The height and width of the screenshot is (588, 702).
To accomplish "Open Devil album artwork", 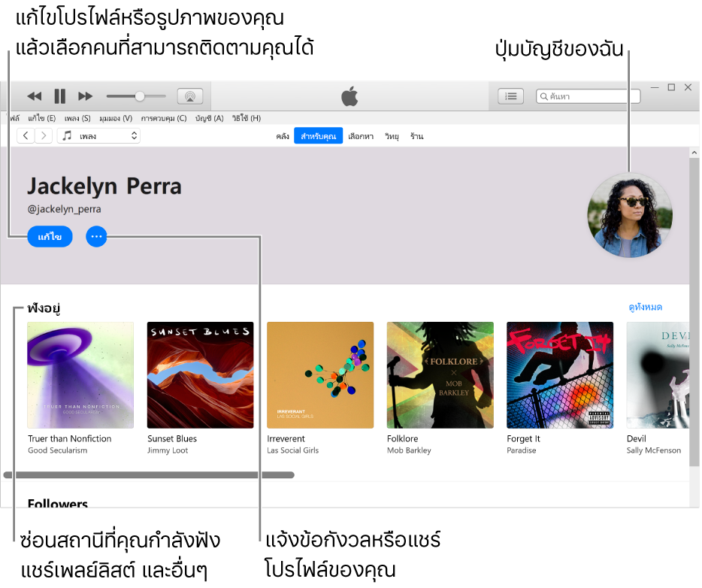I will [x=658, y=375].
